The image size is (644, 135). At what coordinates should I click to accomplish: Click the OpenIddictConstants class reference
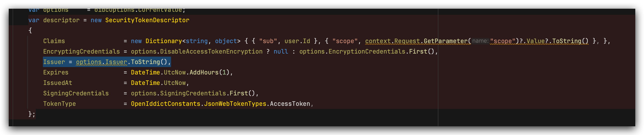[166, 104]
